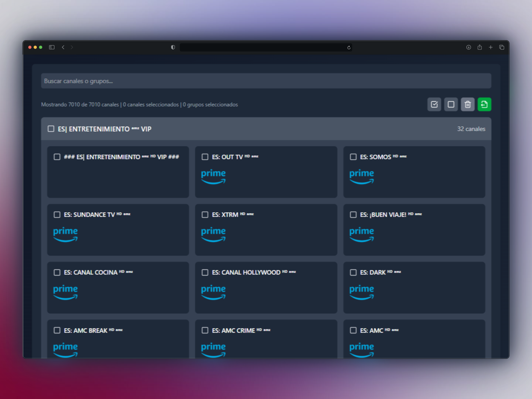Image resolution: width=532 pixels, height=399 pixels.
Task: Click the page reload icon
Action: pos(348,47)
